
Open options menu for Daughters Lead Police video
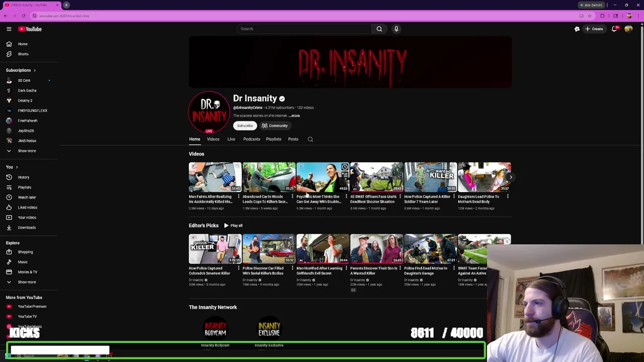coord(508,197)
